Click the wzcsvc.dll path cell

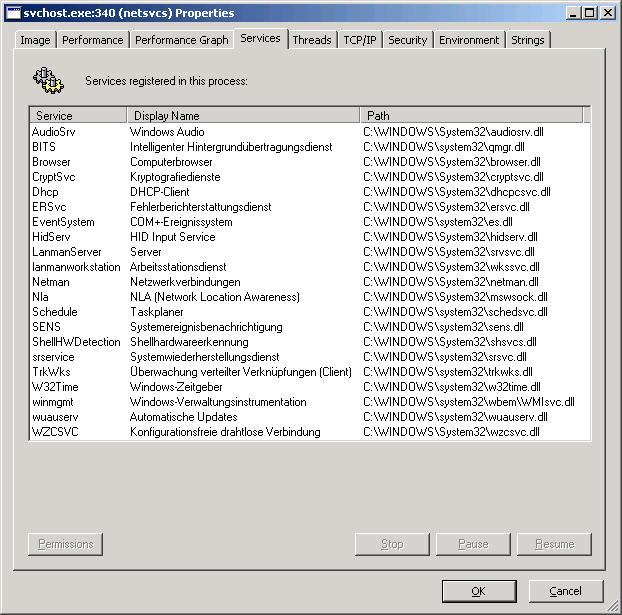tap(451, 432)
